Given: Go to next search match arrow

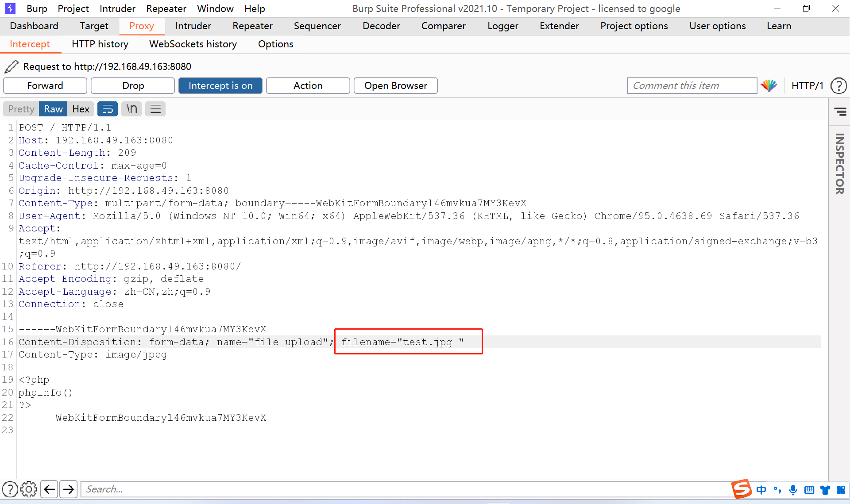Looking at the screenshot, I should tap(69, 489).
